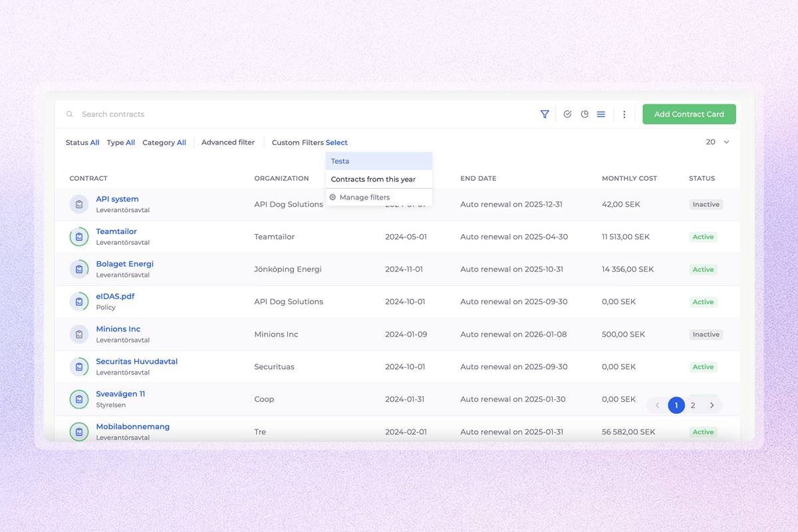Screen dimensions: 798x532
Task: Switch to list view with the lines icon
Action: pyautogui.click(x=601, y=114)
